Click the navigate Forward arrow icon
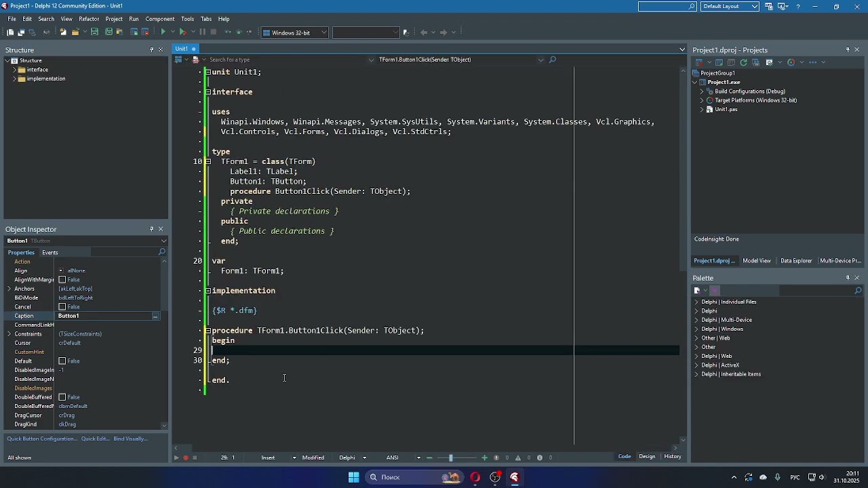Viewport: 868px width, 488px height. [443, 32]
